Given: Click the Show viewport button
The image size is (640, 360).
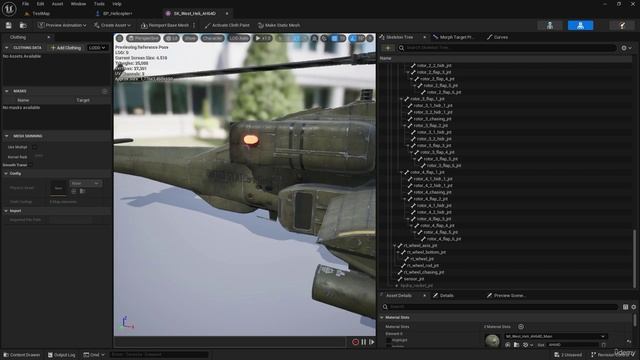Looking at the screenshot, I should coord(190,38).
